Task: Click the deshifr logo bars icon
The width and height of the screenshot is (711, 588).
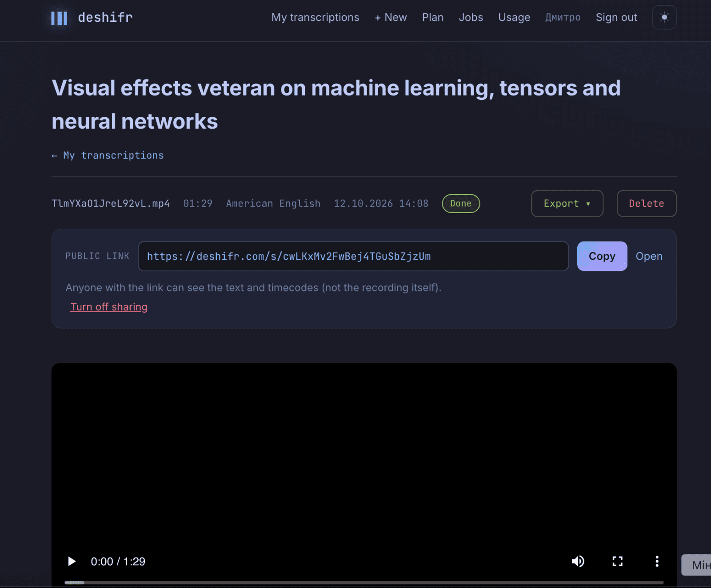Action: tap(59, 18)
